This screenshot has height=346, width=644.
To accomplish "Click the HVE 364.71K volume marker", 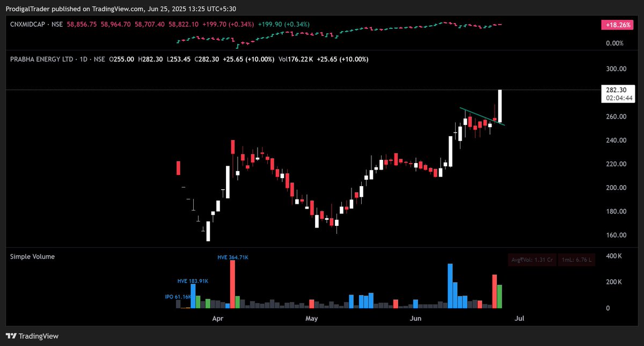I will coord(232,257).
